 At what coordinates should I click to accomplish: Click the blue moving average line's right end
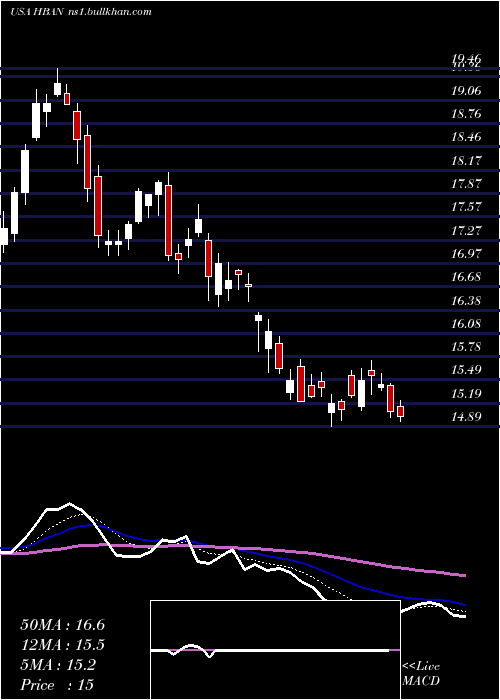click(463, 604)
